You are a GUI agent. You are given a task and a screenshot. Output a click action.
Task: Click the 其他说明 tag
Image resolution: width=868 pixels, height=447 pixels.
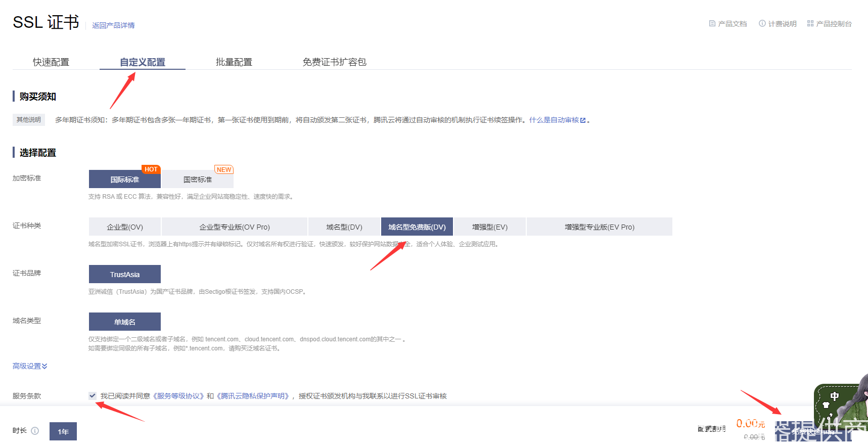coord(29,120)
